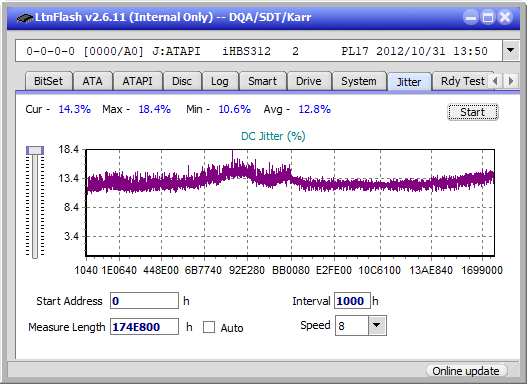Open the ATAPI tab
Image resolution: width=527 pixels, height=384 pixels.
click(137, 81)
